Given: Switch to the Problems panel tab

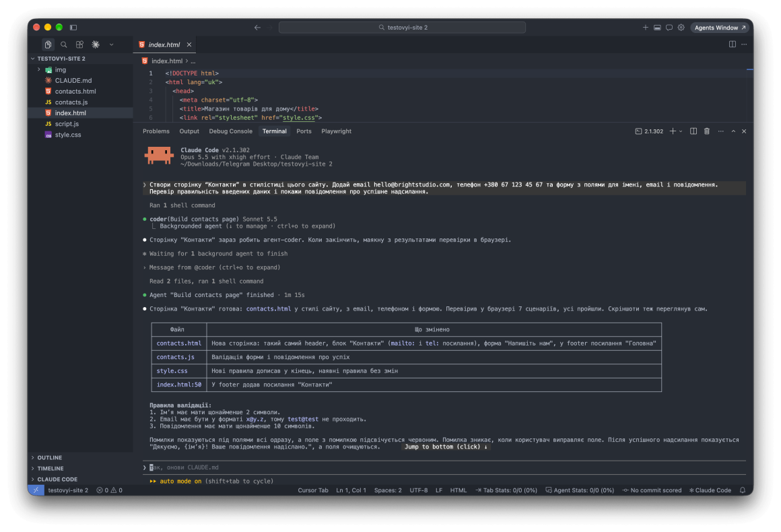Looking at the screenshot, I should [156, 131].
